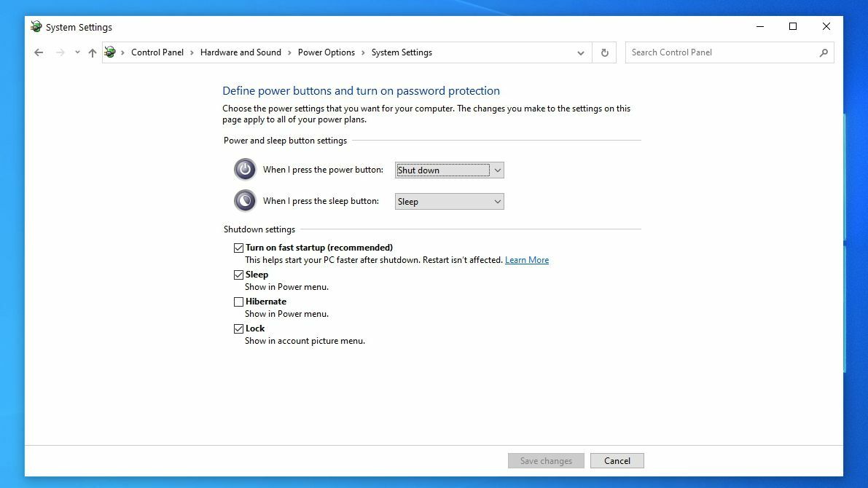Expand chevron after Control Panel breadcrumb
868x488 pixels.
coord(192,52)
